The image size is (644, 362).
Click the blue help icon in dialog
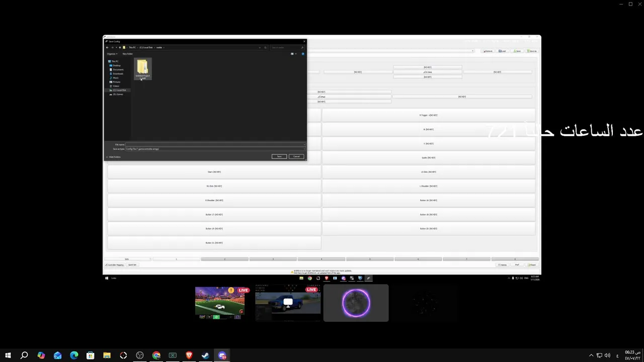(x=303, y=54)
